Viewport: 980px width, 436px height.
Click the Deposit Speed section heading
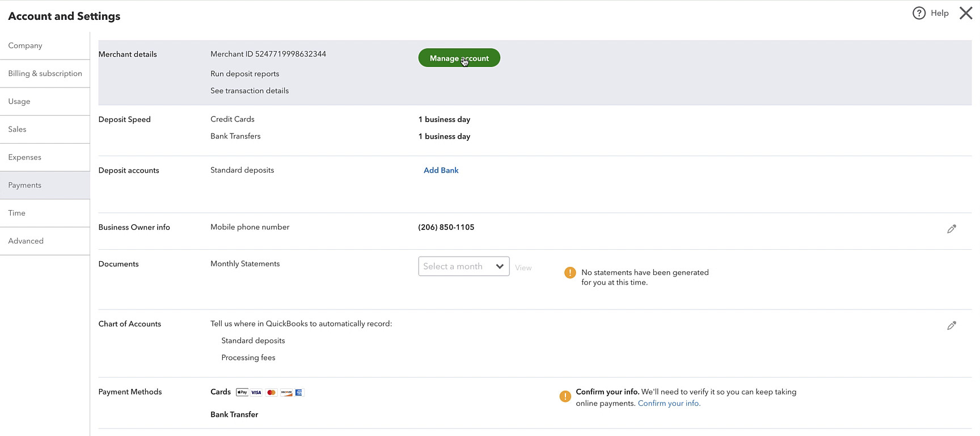(125, 120)
